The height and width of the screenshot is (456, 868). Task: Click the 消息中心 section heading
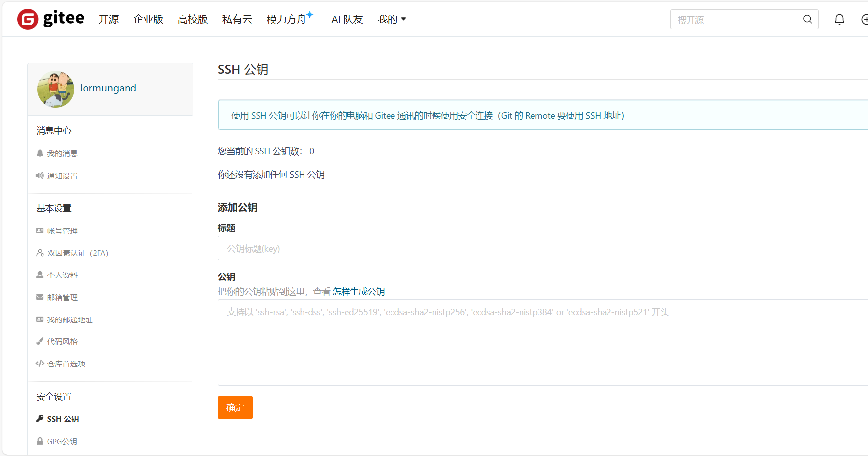tap(54, 131)
